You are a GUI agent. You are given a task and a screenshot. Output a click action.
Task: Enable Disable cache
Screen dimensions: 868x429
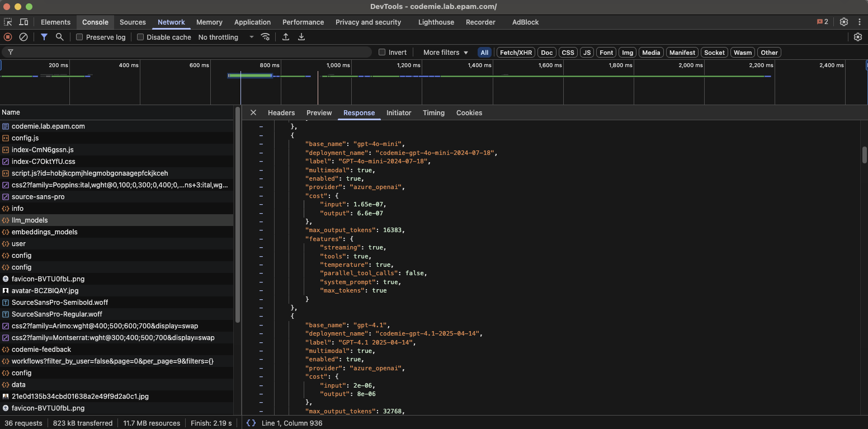tap(140, 37)
